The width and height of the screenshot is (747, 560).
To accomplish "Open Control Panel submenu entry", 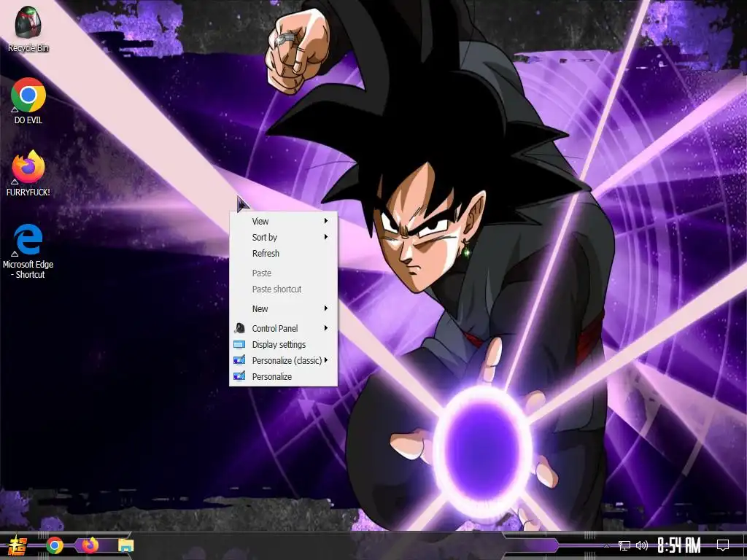I will click(284, 328).
